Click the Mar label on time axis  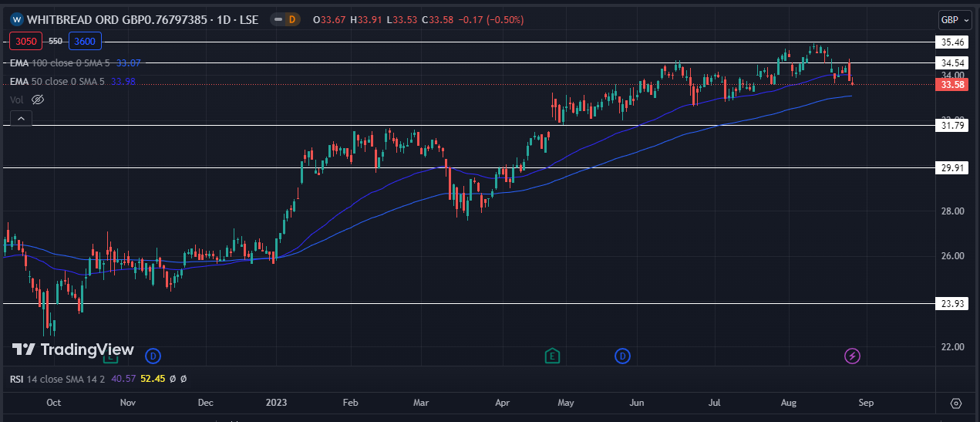pyautogui.click(x=421, y=403)
